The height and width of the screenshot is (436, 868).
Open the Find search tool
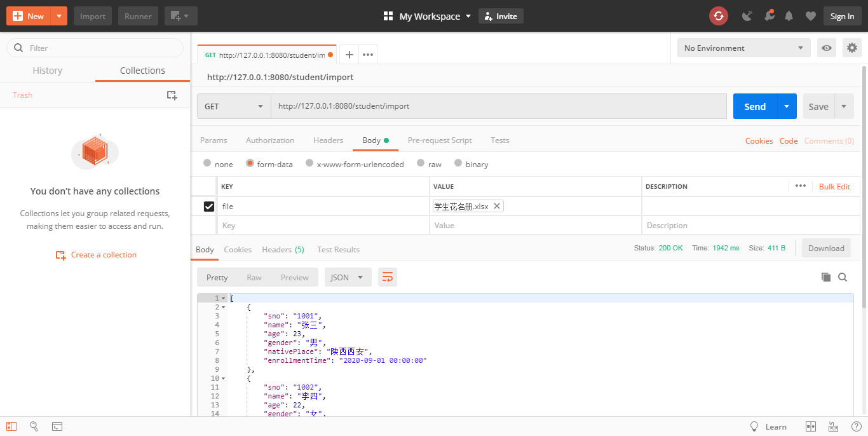click(x=34, y=426)
